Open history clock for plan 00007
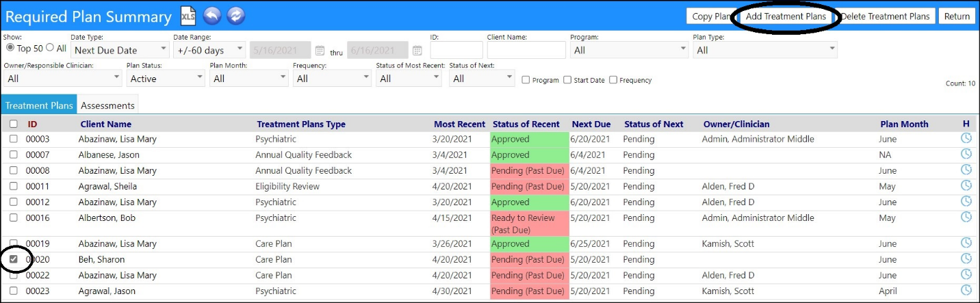The height and width of the screenshot is (303, 980). (x=966, y=154)
